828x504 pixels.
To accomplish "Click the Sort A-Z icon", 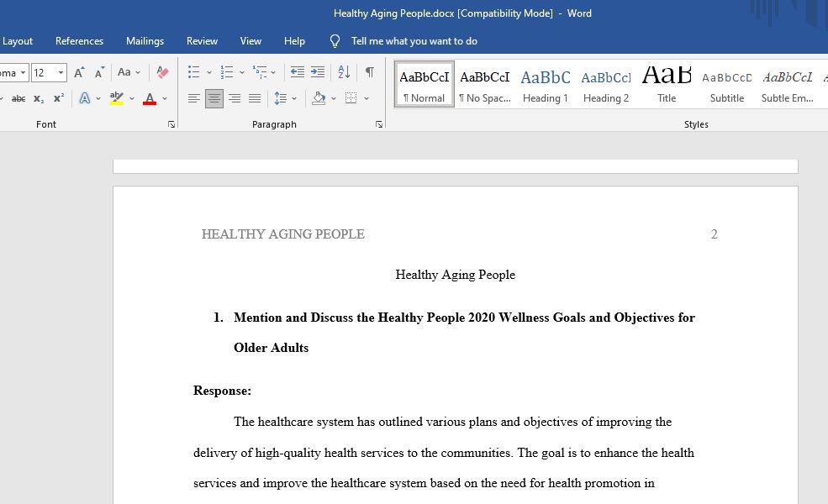I will (x=344, y=72).
